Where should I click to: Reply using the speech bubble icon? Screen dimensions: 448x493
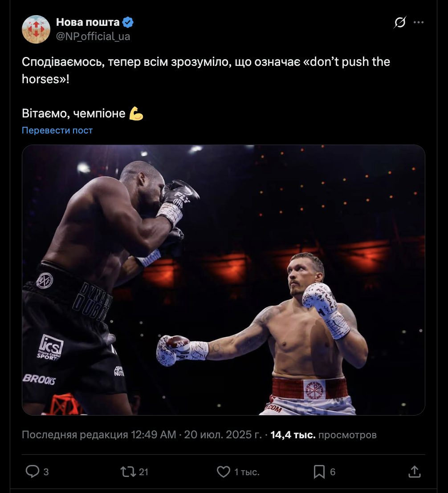(x=32, y=472)
